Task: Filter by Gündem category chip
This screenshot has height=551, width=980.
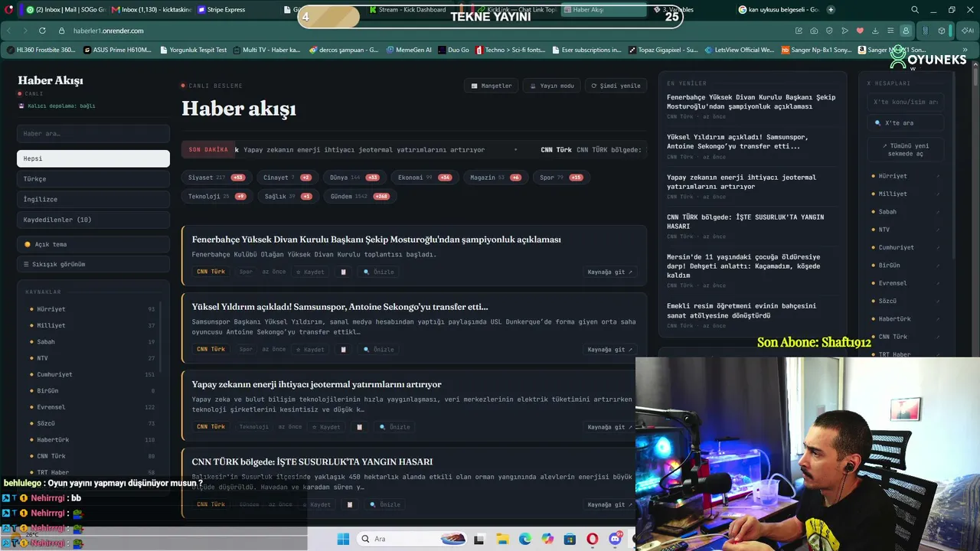Action: coord(360,197)
